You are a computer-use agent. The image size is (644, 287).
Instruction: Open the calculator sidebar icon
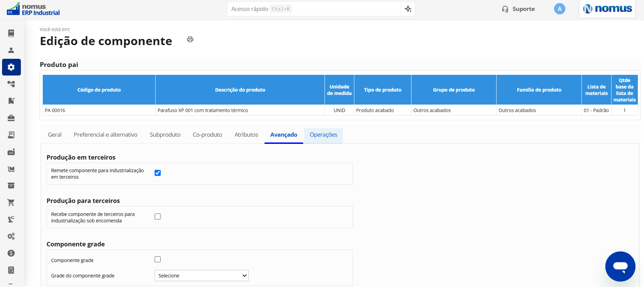pyautogui.click(x=11, y=270)
